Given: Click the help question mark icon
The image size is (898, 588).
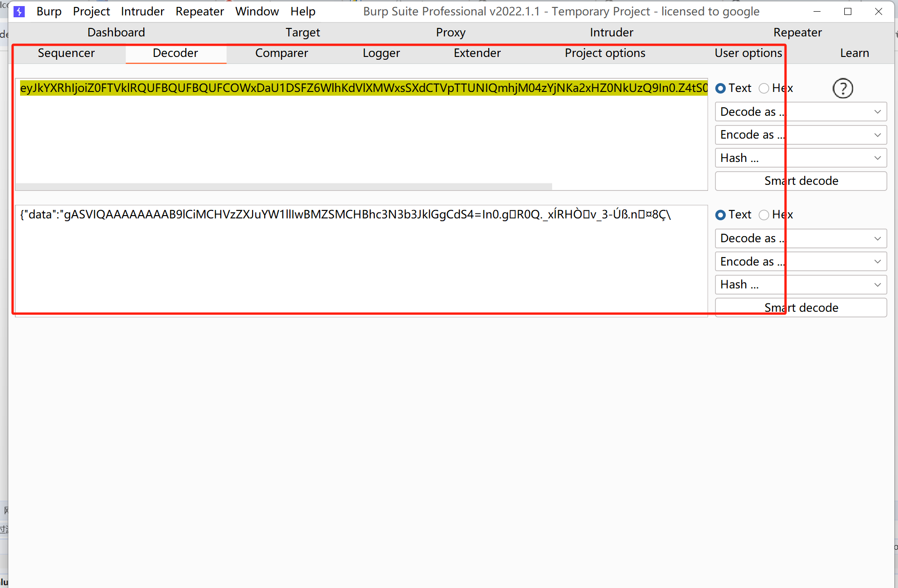Looking at the screenshot, I should coord(842,88).
